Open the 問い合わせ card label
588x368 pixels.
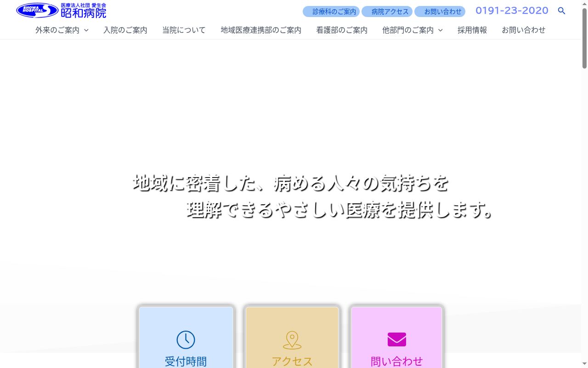(397, 362)
